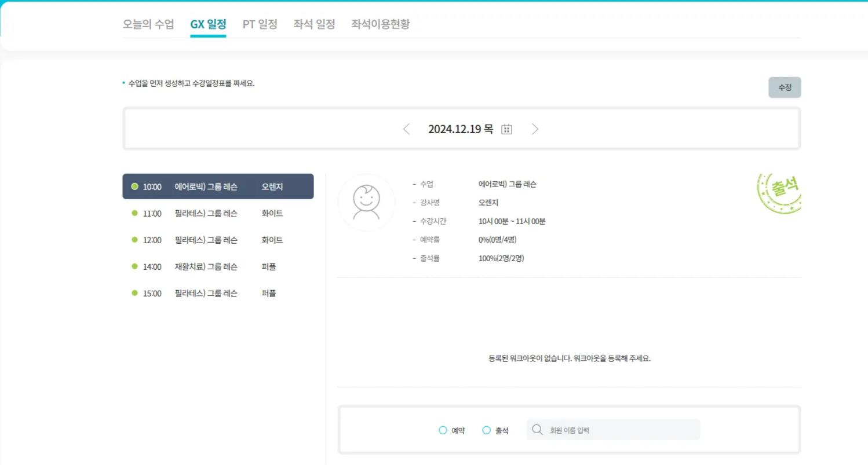The image size is (868, 465).
Task: Click the instructor profile avatar
Action: (x=366, y=203)
